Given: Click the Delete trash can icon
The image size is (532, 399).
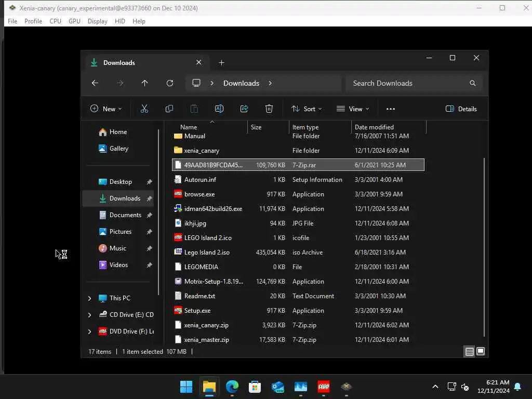Looking at the screenshot, I should (269, 109).
